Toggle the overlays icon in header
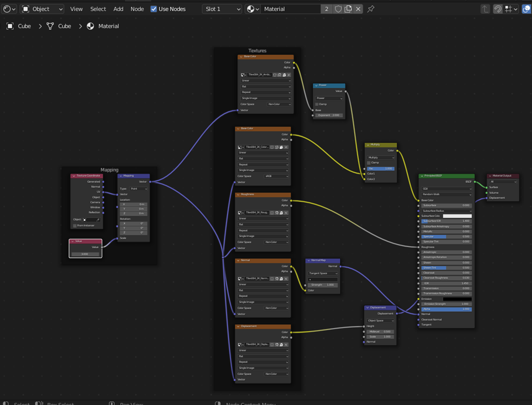 (526, 9)
